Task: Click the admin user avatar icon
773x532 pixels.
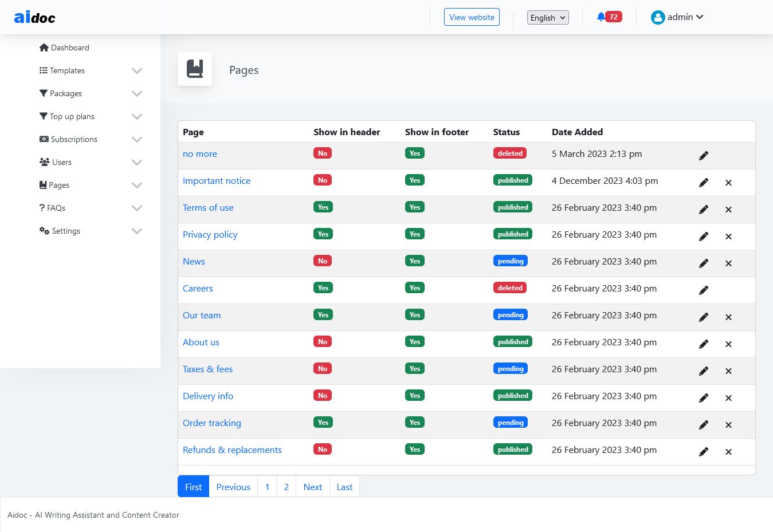Action: click(x=657, y=17)
